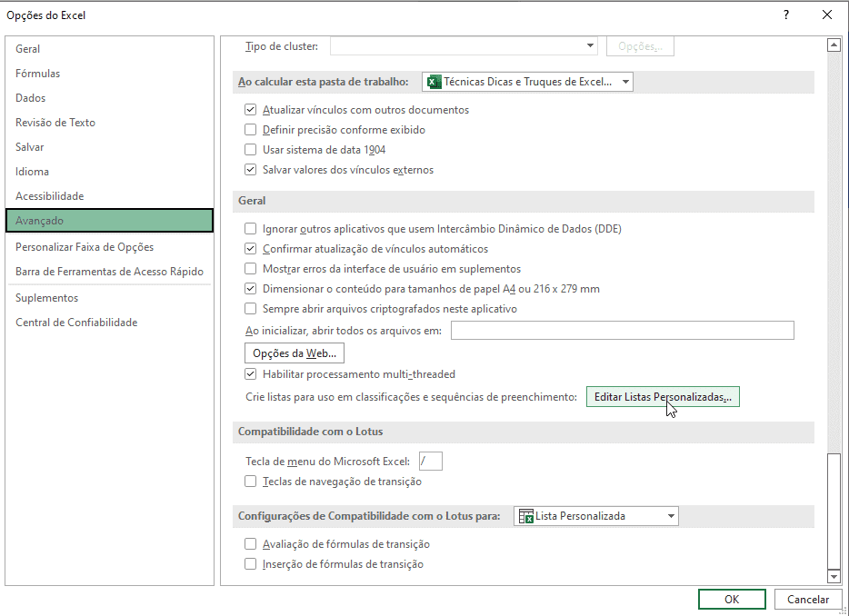Select the Fórmulas category
This screenshot has height=616, width=849.
coord(38,74)
